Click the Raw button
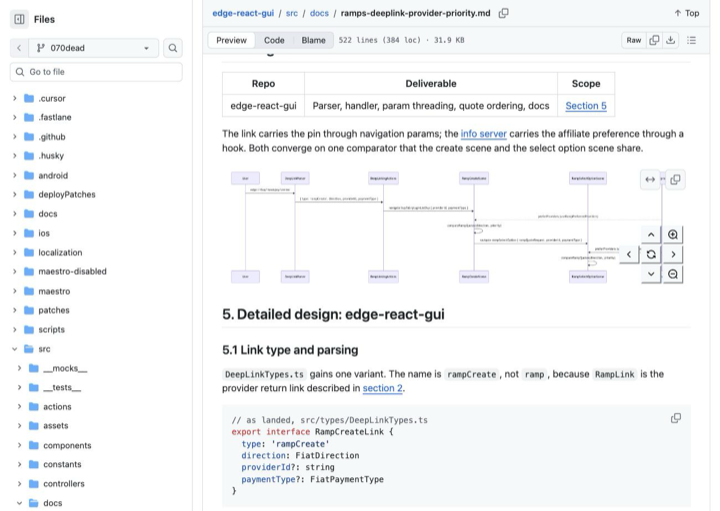This screenshot has height=511, width=720. tap(634, 40)
